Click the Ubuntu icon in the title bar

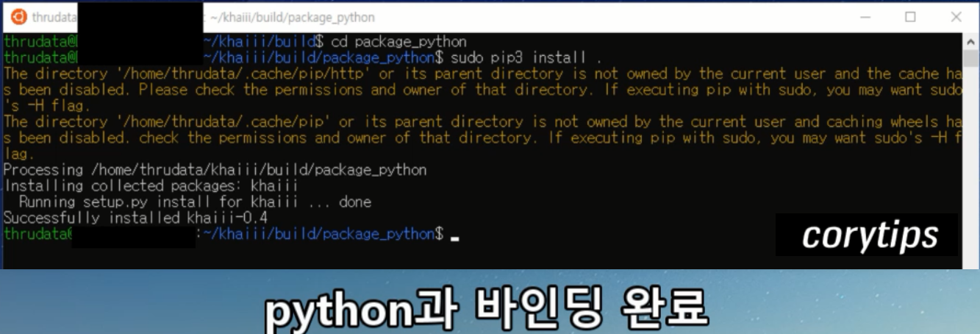[18, 17]
